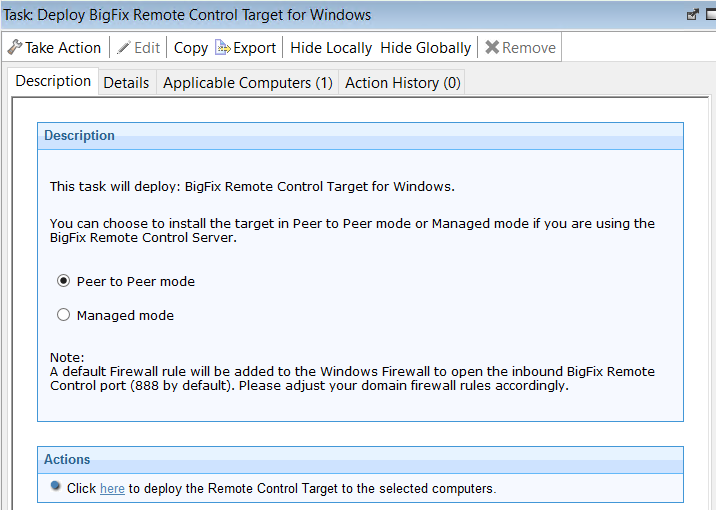Viewport: 716px width, 510px height.
Task: Click the pop-out window icon
Action: [x=693, y=15]
